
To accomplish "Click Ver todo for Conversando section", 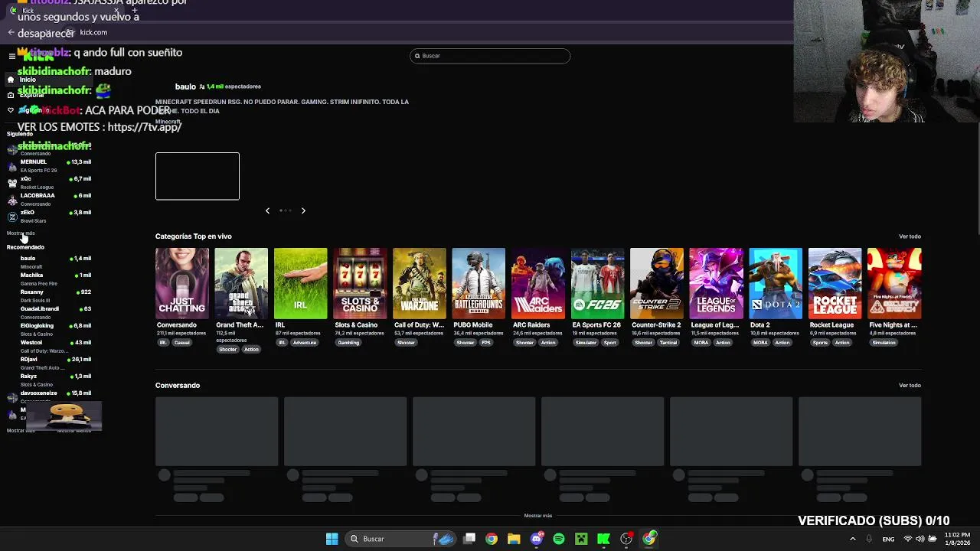I will point(910,386).
